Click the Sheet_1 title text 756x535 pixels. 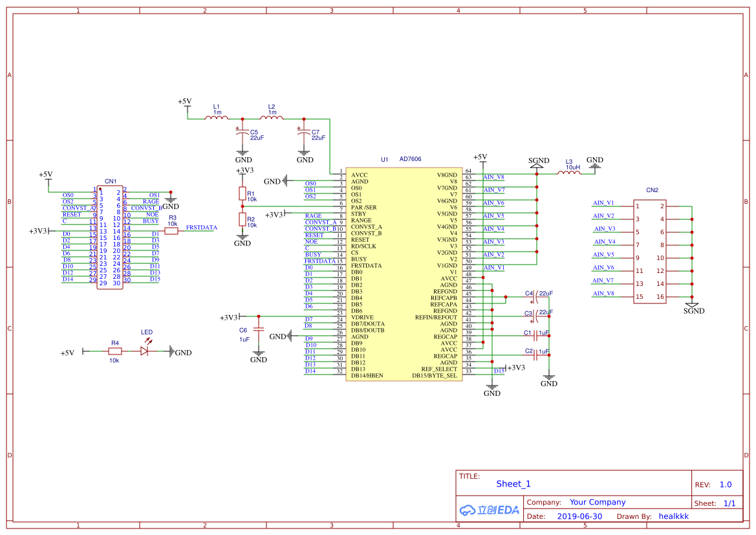click(513, 484)
